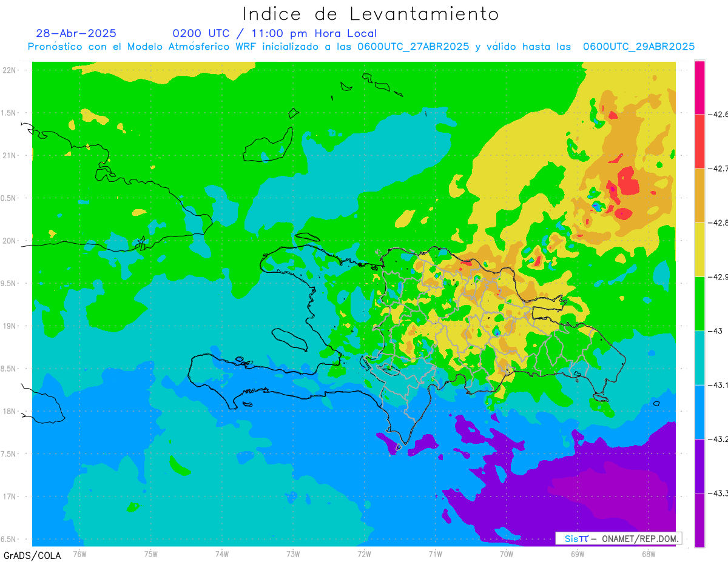Click the teal swatch in the colorbar
Viewport: 728px width, 562px height.
coord(699,358)
